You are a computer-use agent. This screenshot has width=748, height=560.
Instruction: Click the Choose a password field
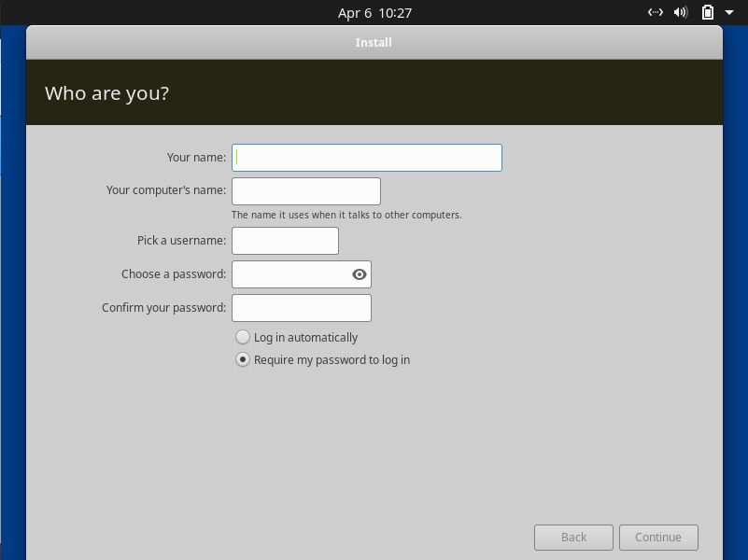(302, 274)
